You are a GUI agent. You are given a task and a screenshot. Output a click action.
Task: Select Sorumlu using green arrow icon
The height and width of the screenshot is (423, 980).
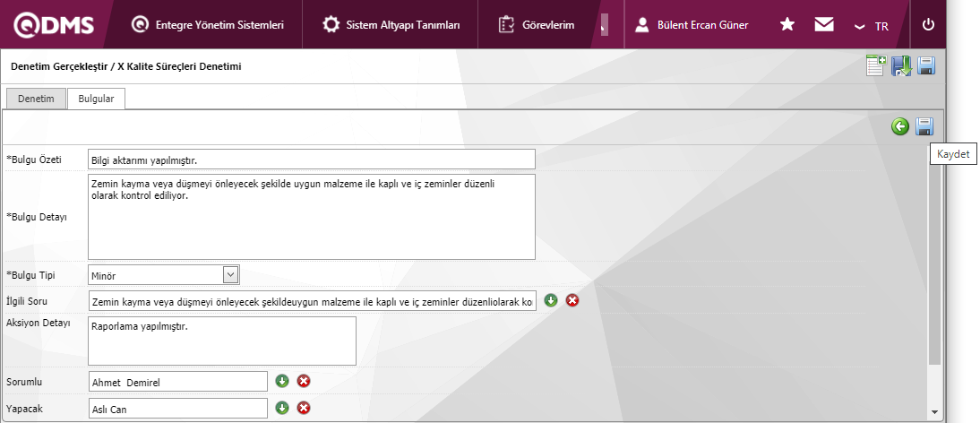[282, 382]
